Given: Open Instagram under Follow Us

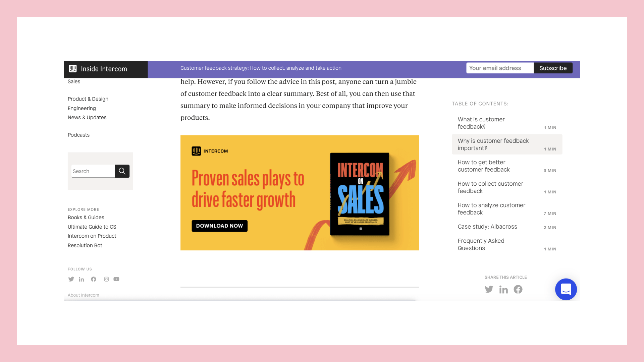Looking at the screenshot, I should click(x=106, y=279).
